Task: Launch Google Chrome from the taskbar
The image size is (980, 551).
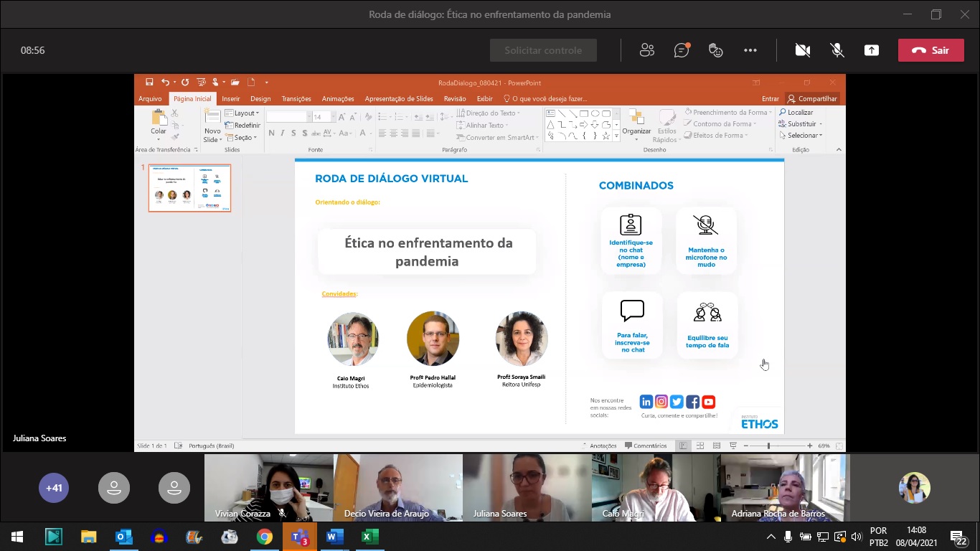Action: click(265, 537)
